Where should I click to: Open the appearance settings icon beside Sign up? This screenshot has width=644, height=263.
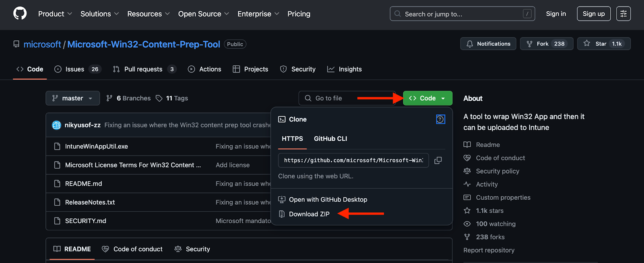pyautogui.click(x=623, y=14)
